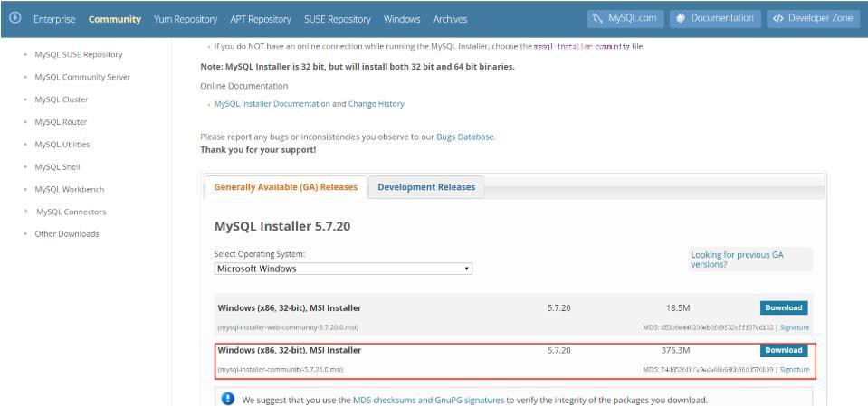
Task: Select the Enterprise menu item
Action: click(54, 19)
